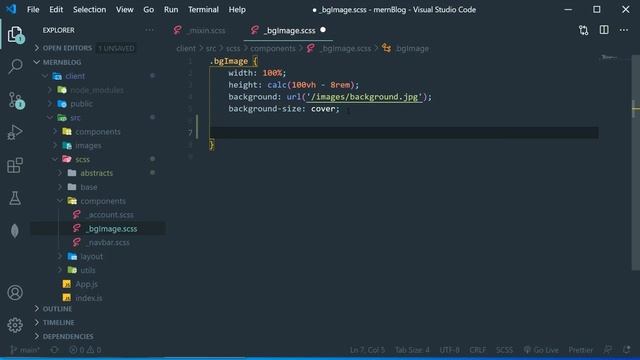Viewport: 640px width, 360px height.
Task: Open the Run and Debug view
Action: pos(15,132)
